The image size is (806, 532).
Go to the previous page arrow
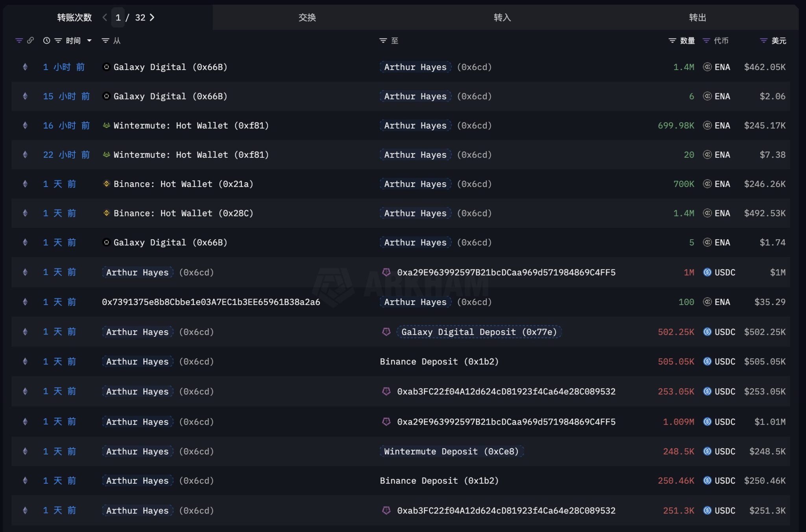tap(105, 17)
